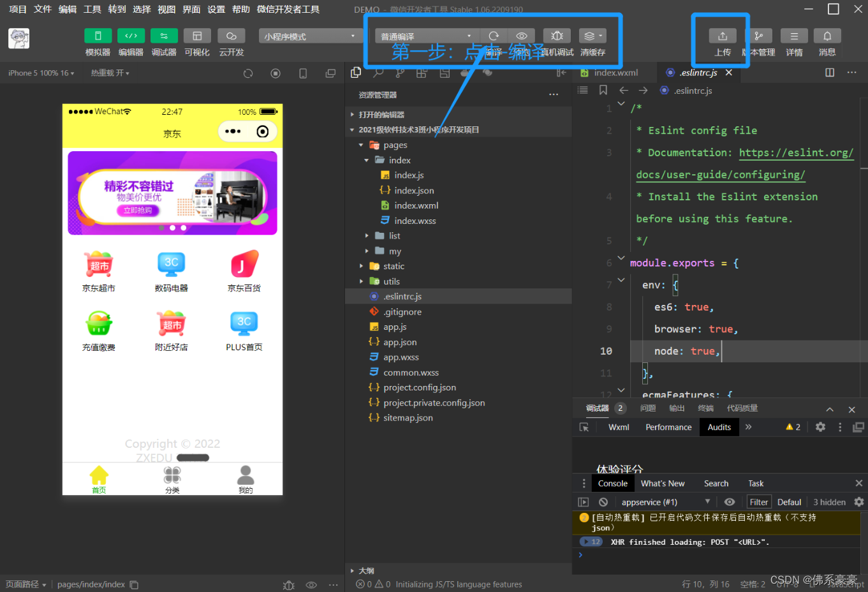Start 真机调试 remote debugging
Image resolution: width=868 pixels, height=592 pixels.
click(x=557, y=36)
